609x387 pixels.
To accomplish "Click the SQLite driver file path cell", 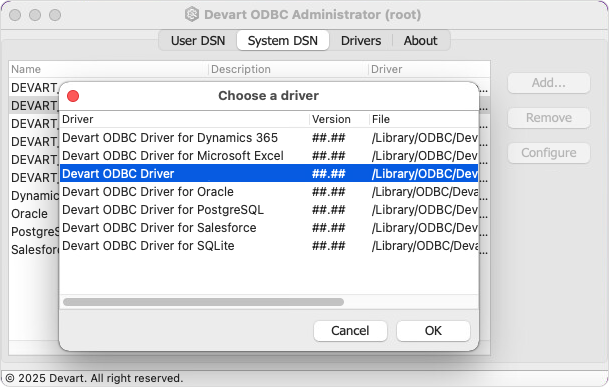I will point(425,246).
